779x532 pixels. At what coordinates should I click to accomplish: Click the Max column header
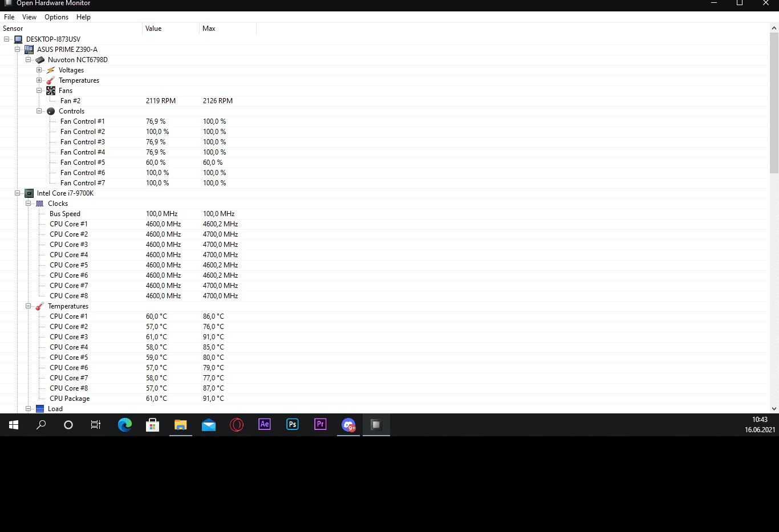228,29
